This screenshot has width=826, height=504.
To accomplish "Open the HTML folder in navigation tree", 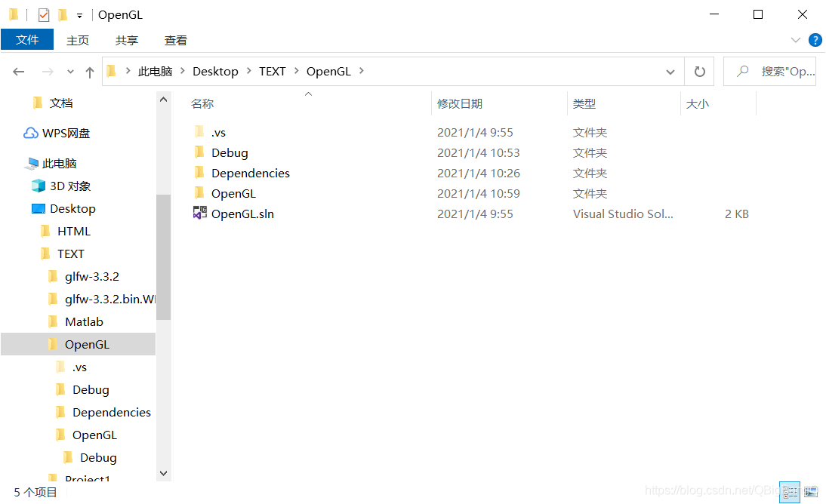I will click(x=74, y=231).
